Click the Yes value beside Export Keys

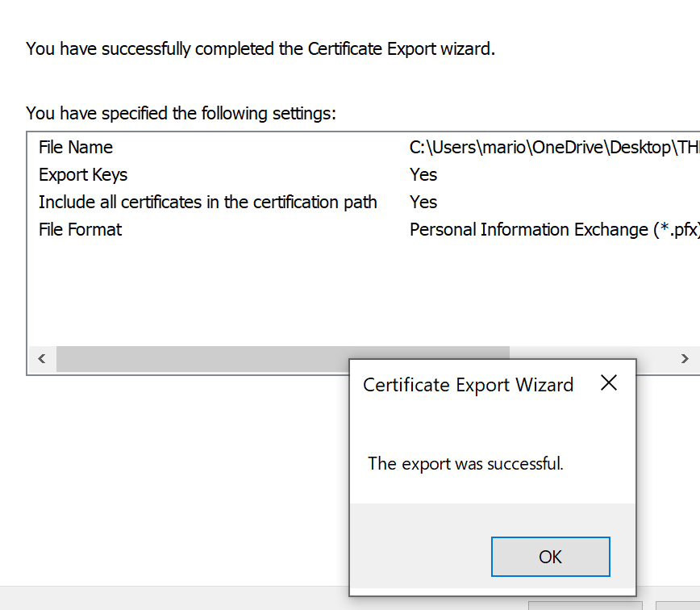coord(423,175)
